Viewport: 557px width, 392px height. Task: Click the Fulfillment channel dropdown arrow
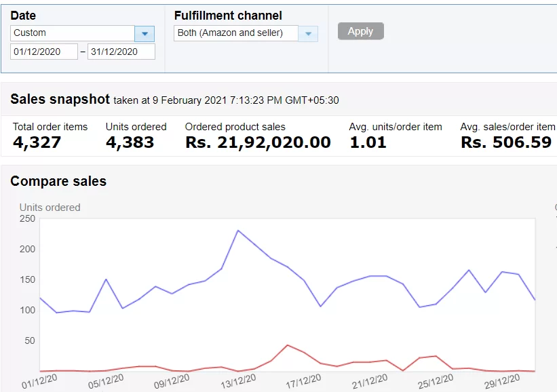pyautogui.click(x=308, y=33)
